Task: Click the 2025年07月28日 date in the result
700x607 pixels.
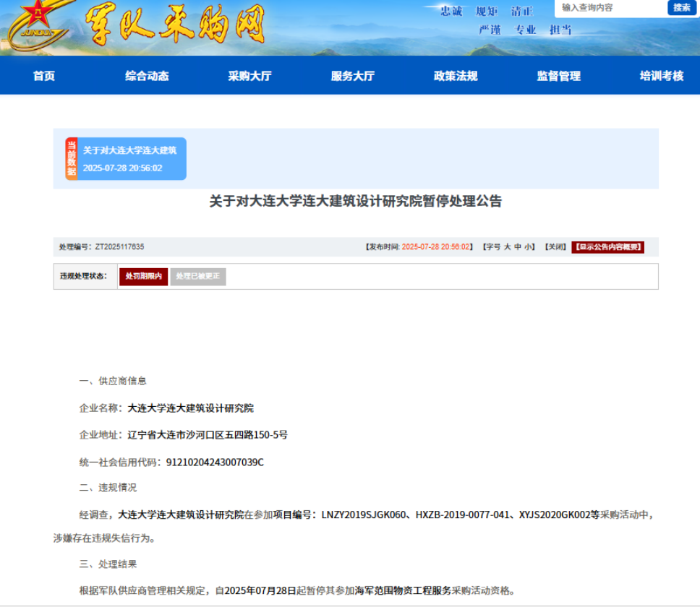Action: click(x=260, y=590)
